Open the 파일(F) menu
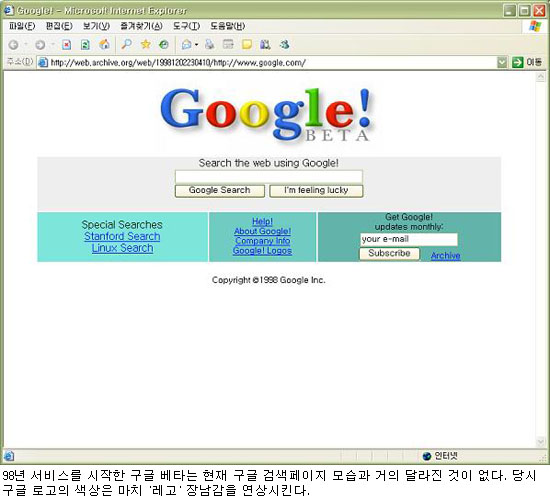 22,26
